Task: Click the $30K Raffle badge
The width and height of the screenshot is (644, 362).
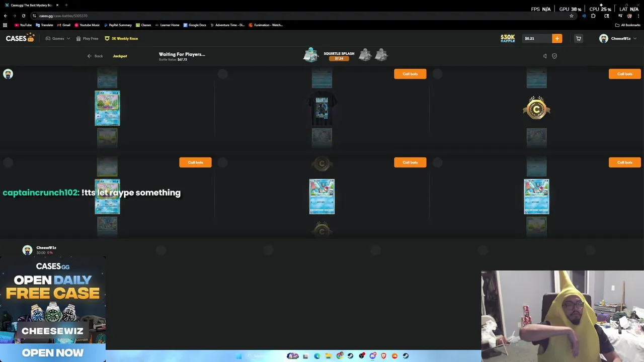Action: [508, 38]
